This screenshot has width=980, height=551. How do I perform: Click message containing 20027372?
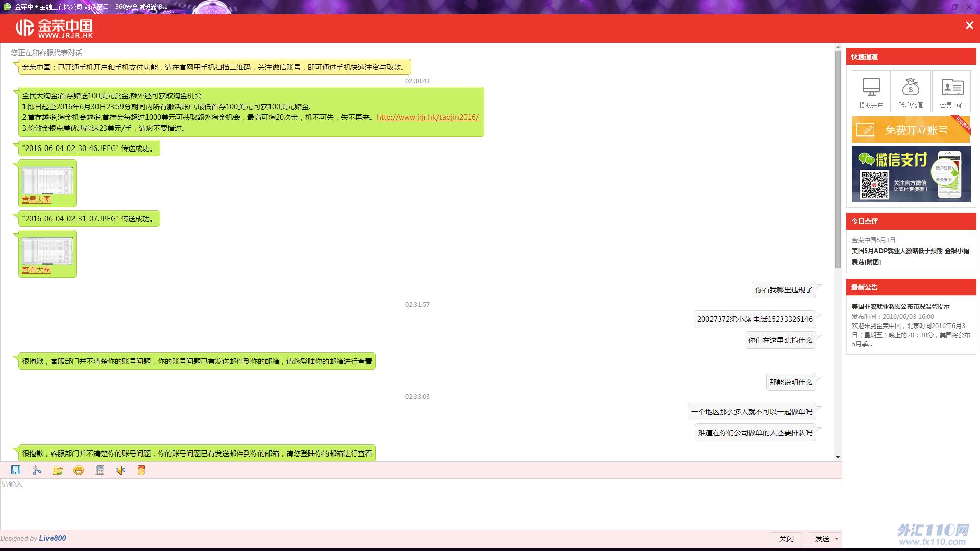point(754,319)
